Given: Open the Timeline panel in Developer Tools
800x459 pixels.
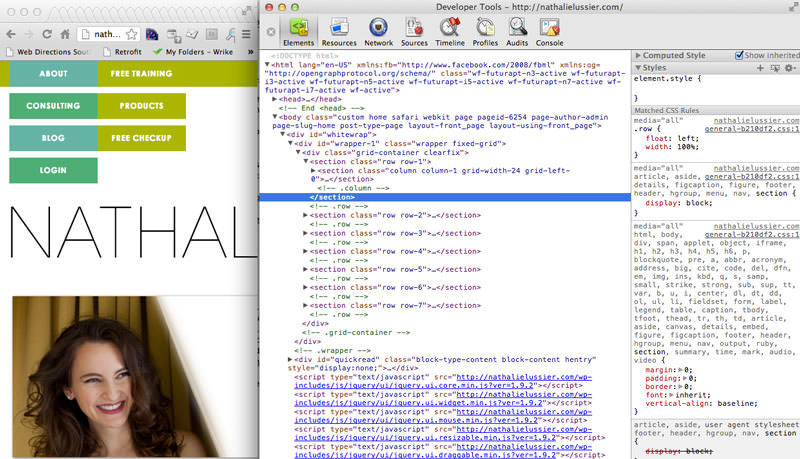Looking at the screenshot, I should (x=450, y=32).
